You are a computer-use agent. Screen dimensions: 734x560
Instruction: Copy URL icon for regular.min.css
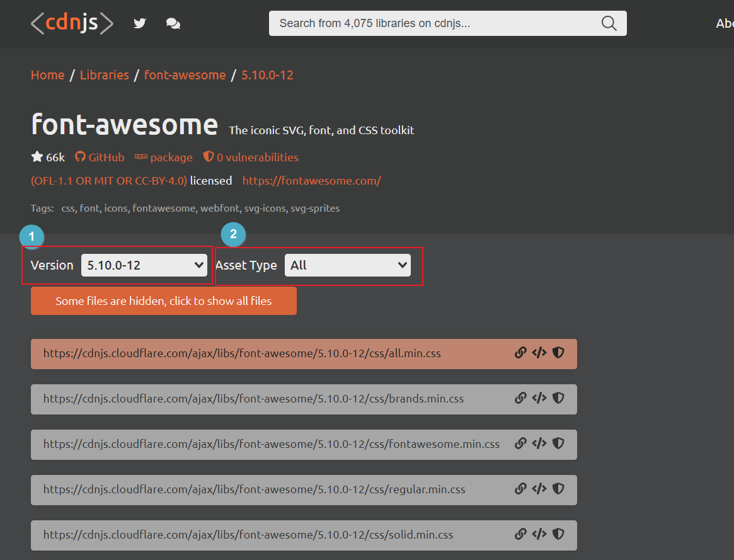tap(520, 489)
